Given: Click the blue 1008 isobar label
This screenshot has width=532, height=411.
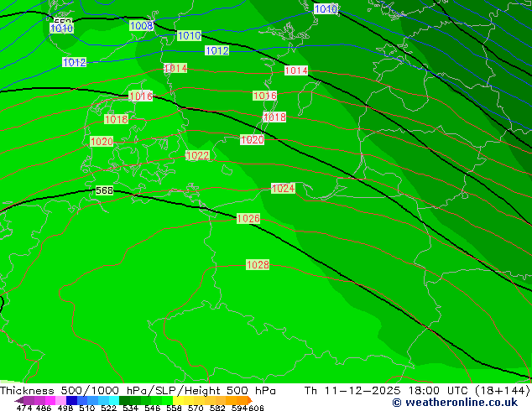Looking at the screenshot, I should (x=142, y=25).
